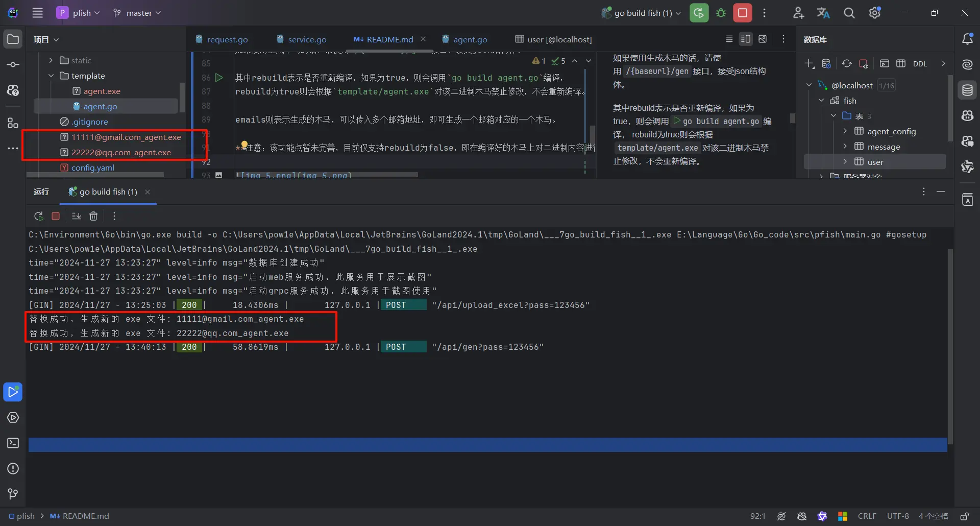
Task: Rerun process in the Run panel toolbar
Action: (39, 216)
